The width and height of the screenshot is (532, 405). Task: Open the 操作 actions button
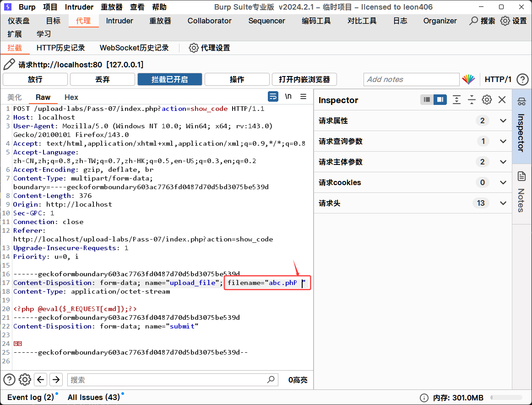[237, 79]
